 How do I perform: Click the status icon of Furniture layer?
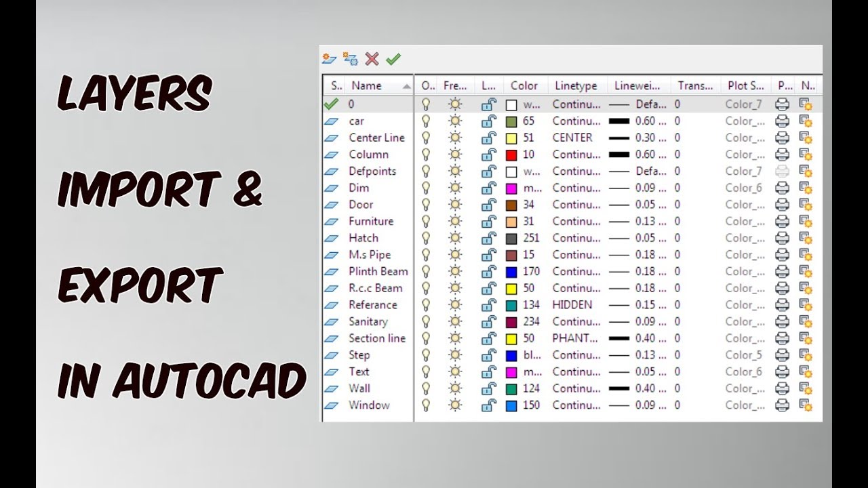point(331,222)
